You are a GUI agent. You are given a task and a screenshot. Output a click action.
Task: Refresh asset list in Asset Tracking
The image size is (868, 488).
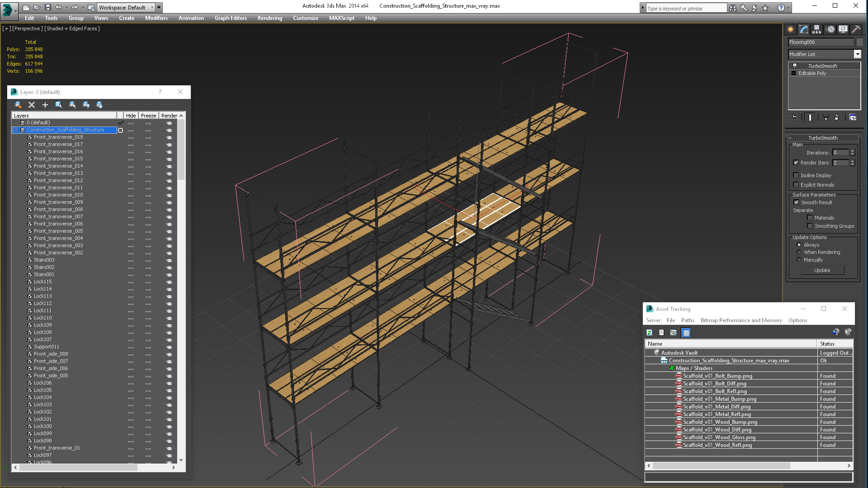point(650,333)
